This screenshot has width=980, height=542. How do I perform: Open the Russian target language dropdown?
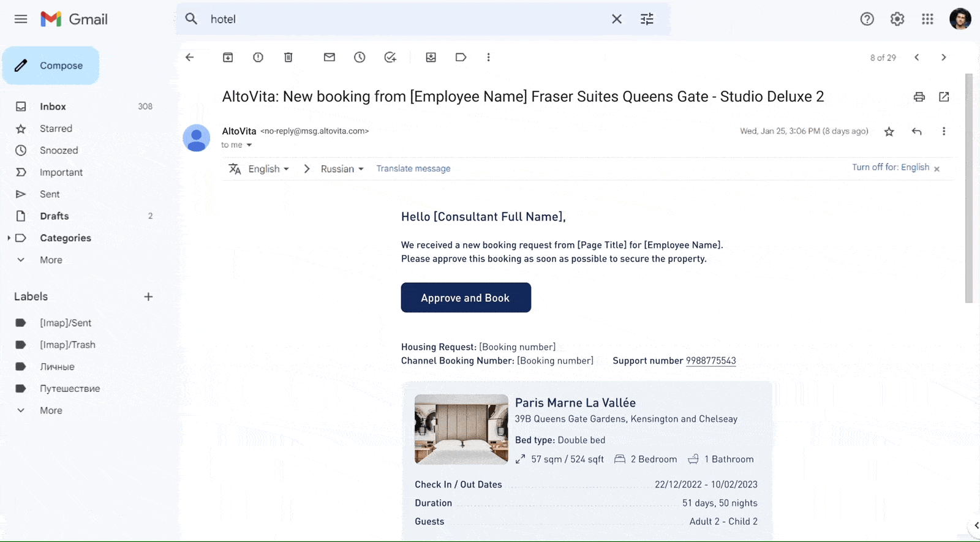[342, 169]
